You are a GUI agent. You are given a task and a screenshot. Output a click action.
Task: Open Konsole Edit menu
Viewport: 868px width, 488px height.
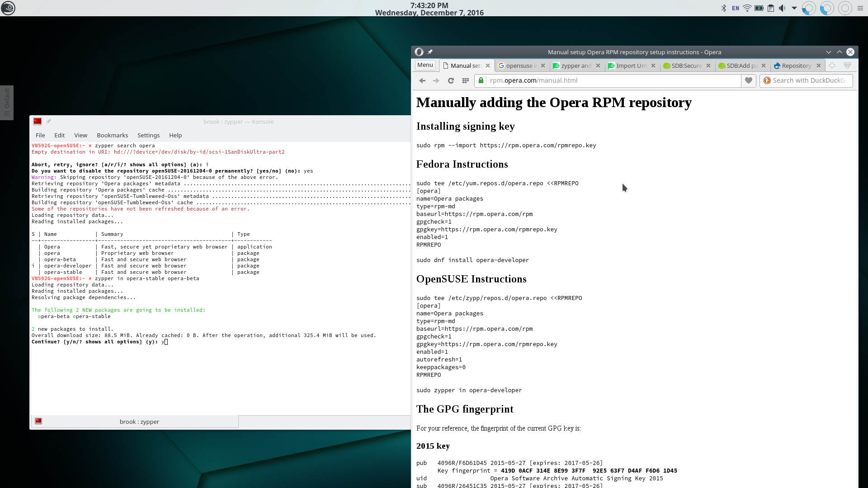(59, 135)
